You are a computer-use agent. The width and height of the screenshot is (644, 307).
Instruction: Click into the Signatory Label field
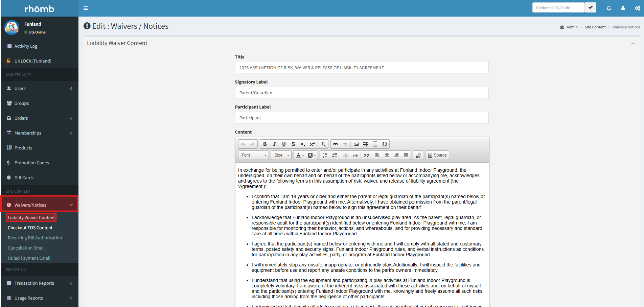coord(362,93)
